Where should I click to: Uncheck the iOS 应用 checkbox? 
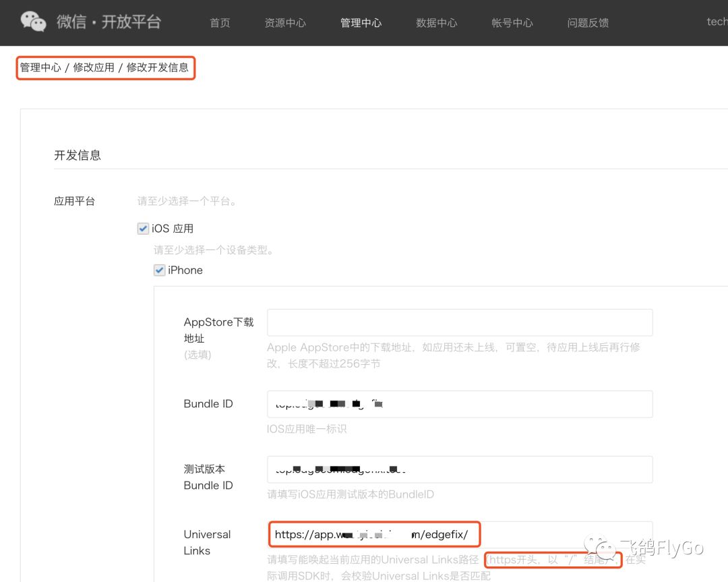tap(143, 228)
